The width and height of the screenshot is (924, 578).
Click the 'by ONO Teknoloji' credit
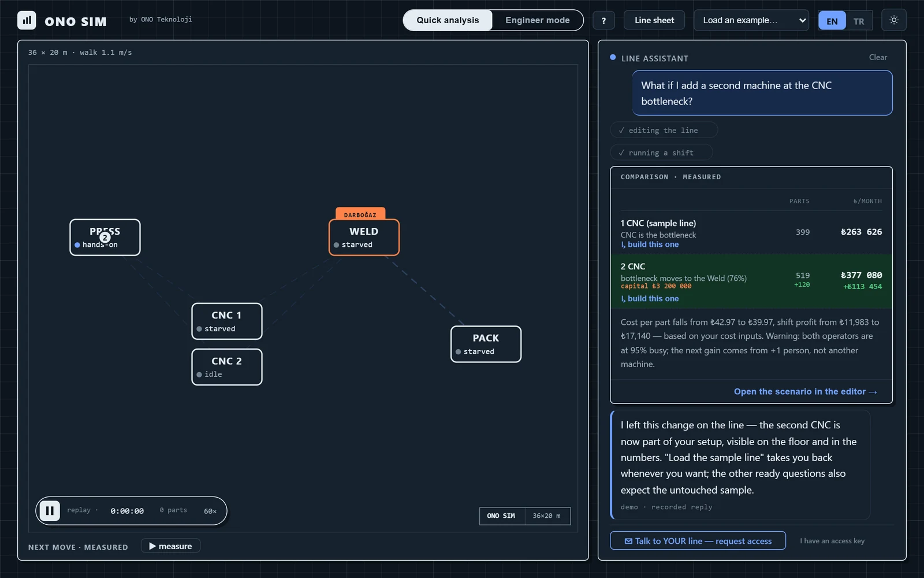161,20
